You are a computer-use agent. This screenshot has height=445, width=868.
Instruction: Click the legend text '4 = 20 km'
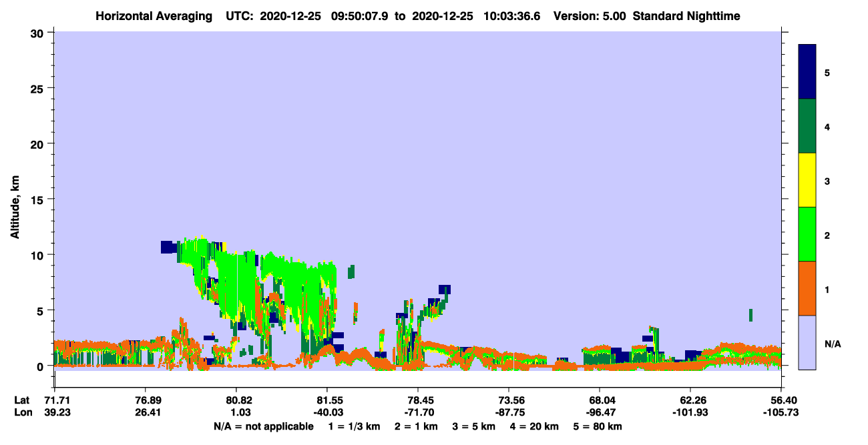[x=534, y=426]
